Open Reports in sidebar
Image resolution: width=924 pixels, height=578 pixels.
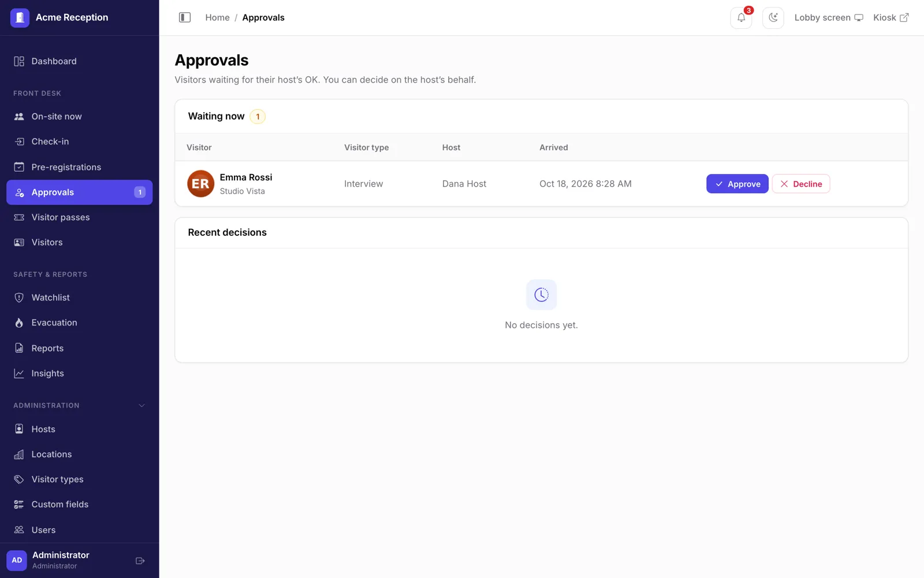pyautogui.click(x=79, y=348)
